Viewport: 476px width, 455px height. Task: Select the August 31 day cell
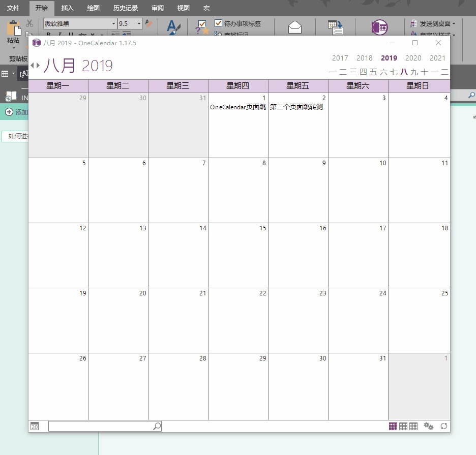coord(358,387)
